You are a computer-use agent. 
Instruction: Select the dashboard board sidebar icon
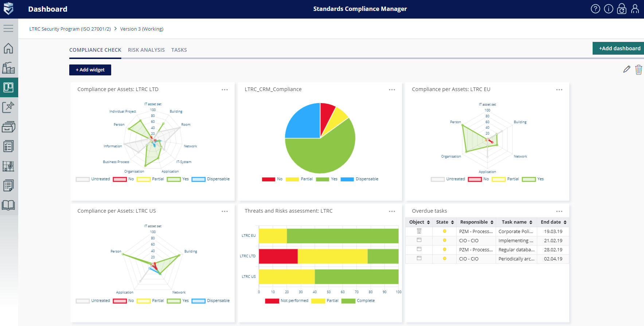point(8,87)
